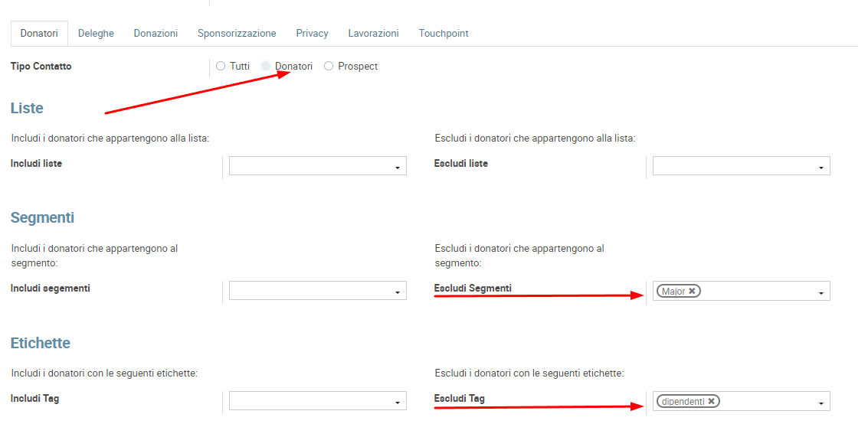This screenshot has width=868, height=437.
Task: Switch to the Deleghe tab
Action: (96, 34)
